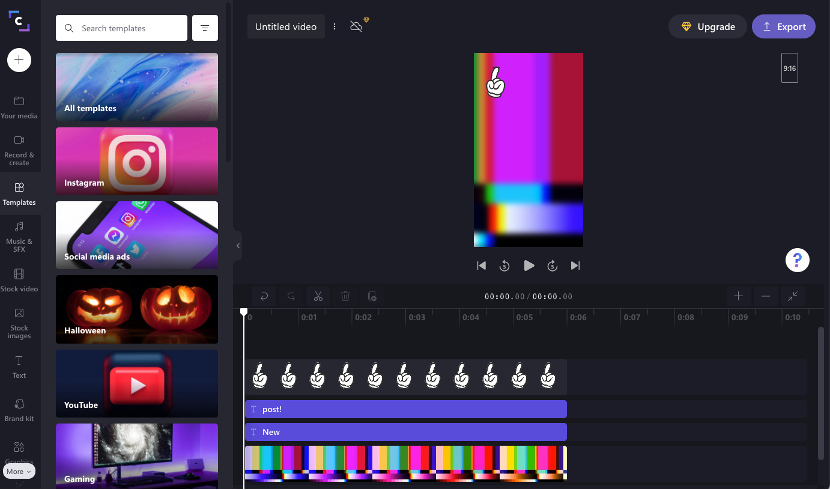This screenshot has height=490, width=830.
Task: Open YouTube templates category
Action: (x=137, y=383)
